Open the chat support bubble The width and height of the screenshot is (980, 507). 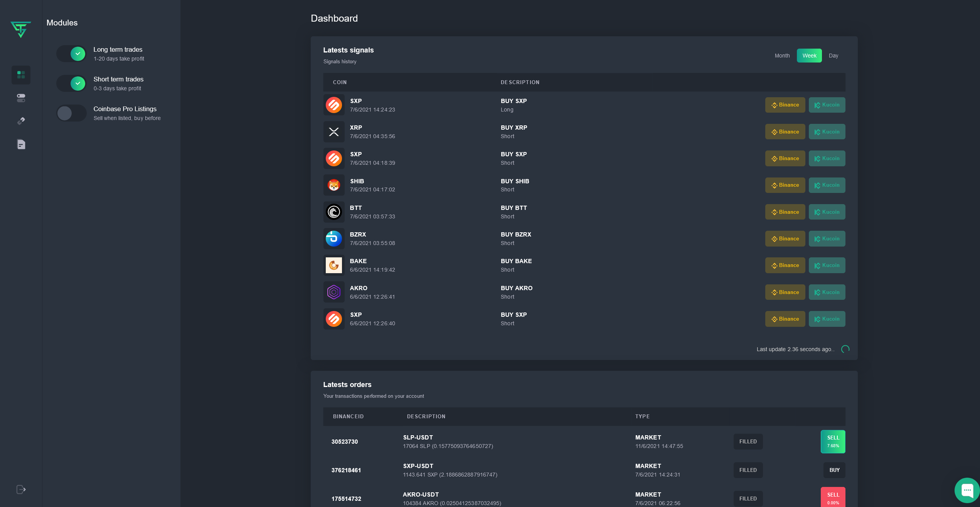967,490
